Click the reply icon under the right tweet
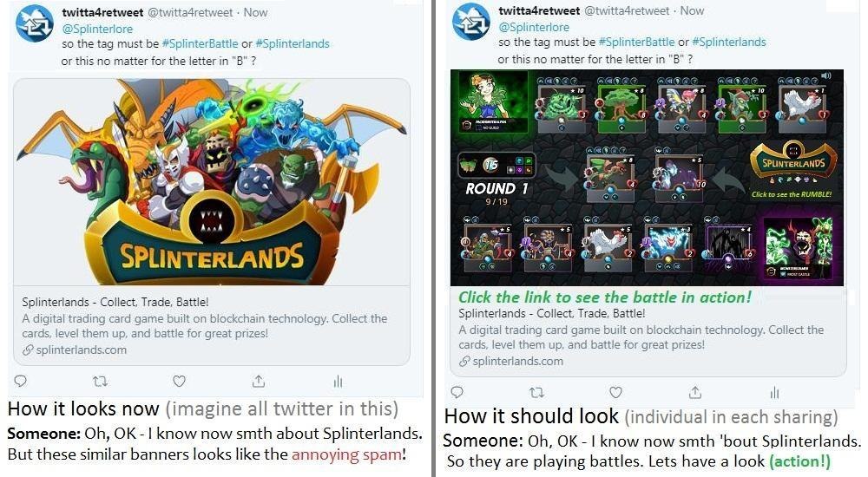This screenshot has width=868, height=477. 457,392
